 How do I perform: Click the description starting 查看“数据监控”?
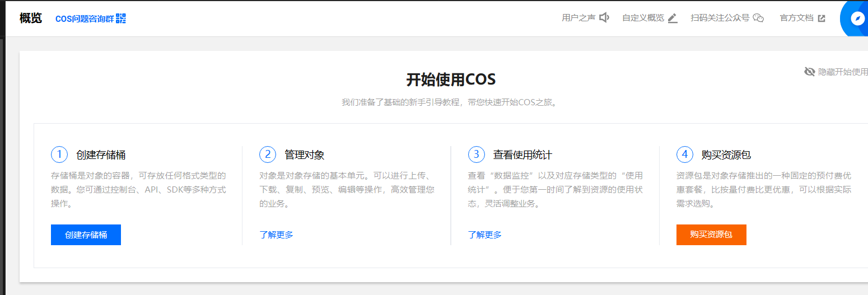point(556,189)
